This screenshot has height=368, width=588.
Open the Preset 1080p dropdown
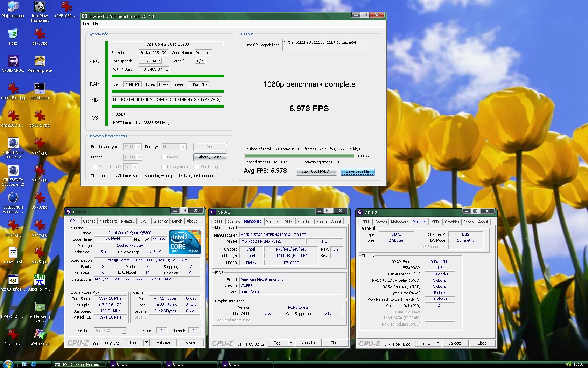point(133,157)
